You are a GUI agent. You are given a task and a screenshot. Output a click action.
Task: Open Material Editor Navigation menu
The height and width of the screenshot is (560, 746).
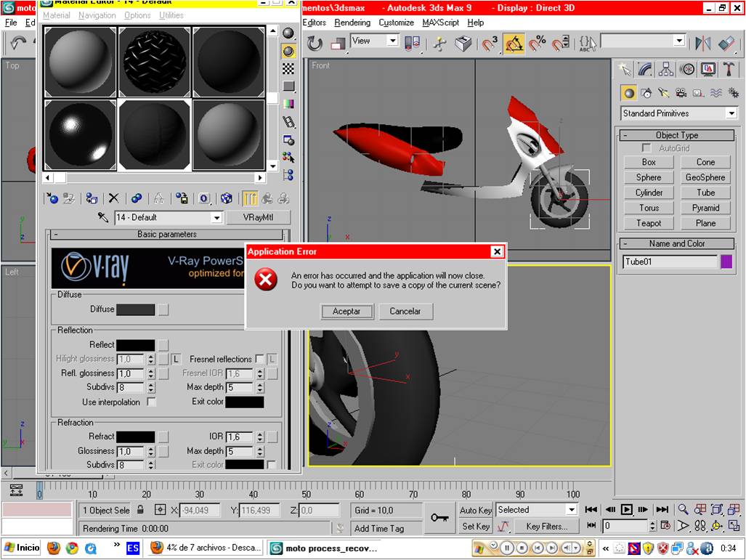(x=97, y=15)
